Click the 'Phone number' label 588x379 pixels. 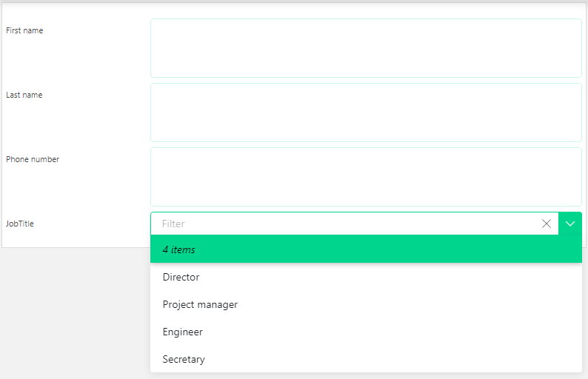(x=33, y=159)
